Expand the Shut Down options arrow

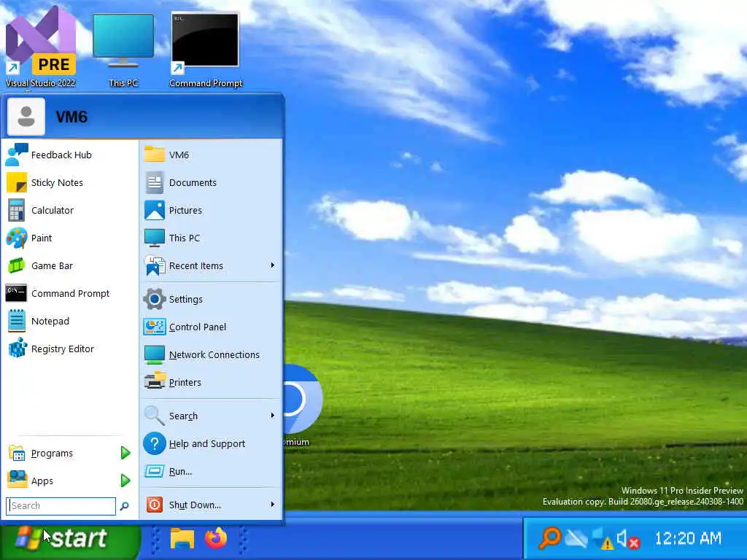(273, 505)
